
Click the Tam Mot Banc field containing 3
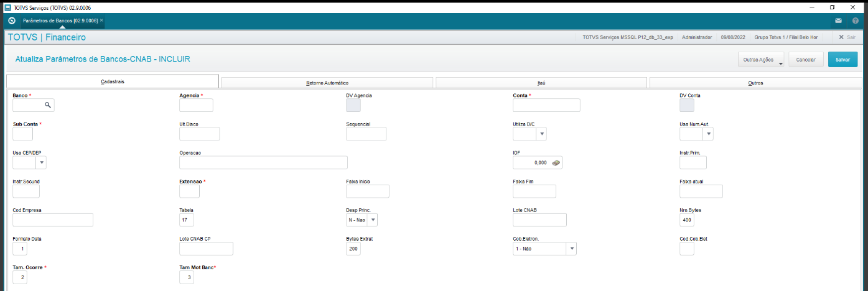pyautogui.click(x=187, y=277)
